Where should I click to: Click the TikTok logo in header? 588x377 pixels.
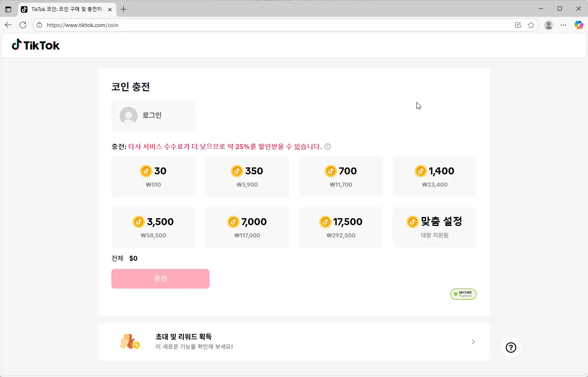36,45
